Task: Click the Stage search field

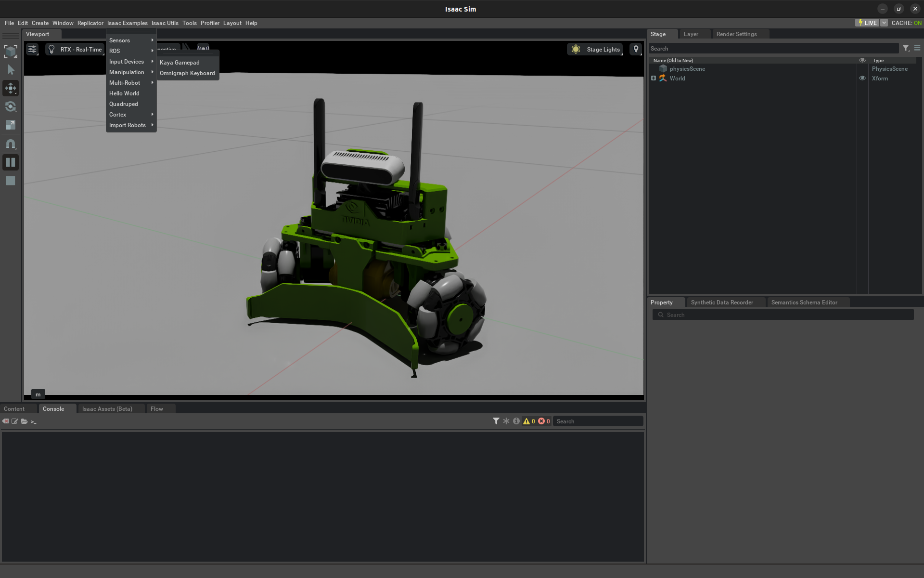Action: point(773,49)
